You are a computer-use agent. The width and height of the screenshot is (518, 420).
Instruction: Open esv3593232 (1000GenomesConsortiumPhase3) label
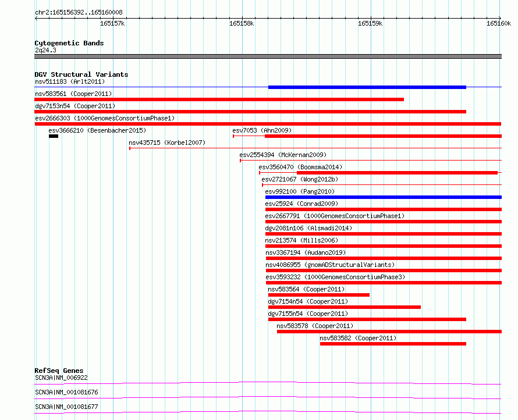[335, 277]
